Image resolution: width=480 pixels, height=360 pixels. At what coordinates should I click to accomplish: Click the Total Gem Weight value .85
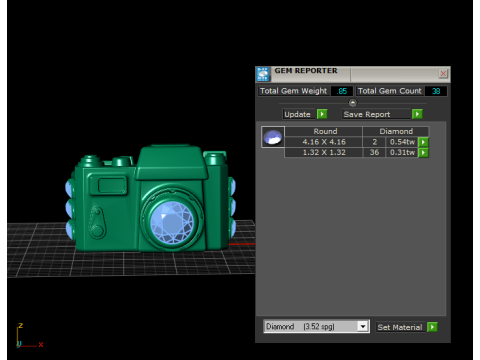[342, 91]
